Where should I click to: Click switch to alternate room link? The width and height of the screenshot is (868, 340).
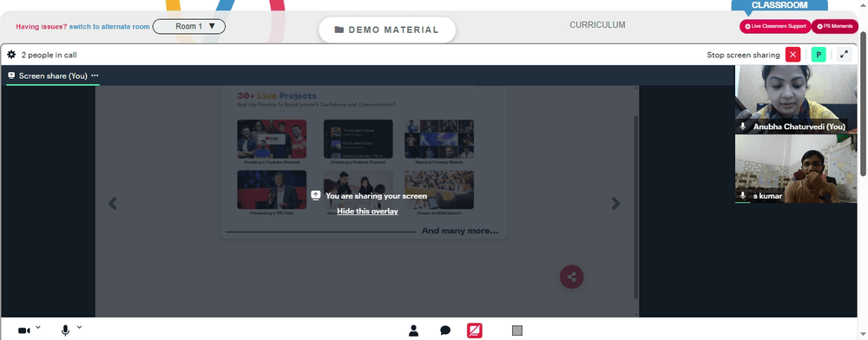[x=109, y=27]
